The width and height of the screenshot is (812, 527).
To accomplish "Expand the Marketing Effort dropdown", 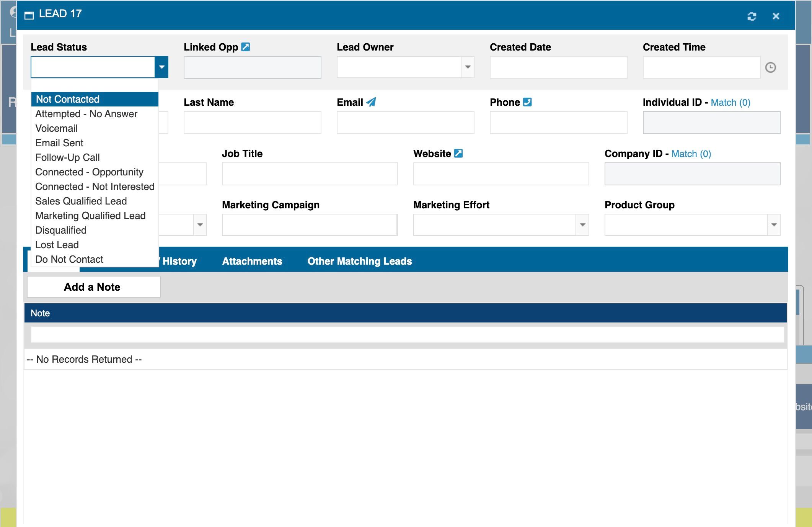I will [x=582, y=225].
